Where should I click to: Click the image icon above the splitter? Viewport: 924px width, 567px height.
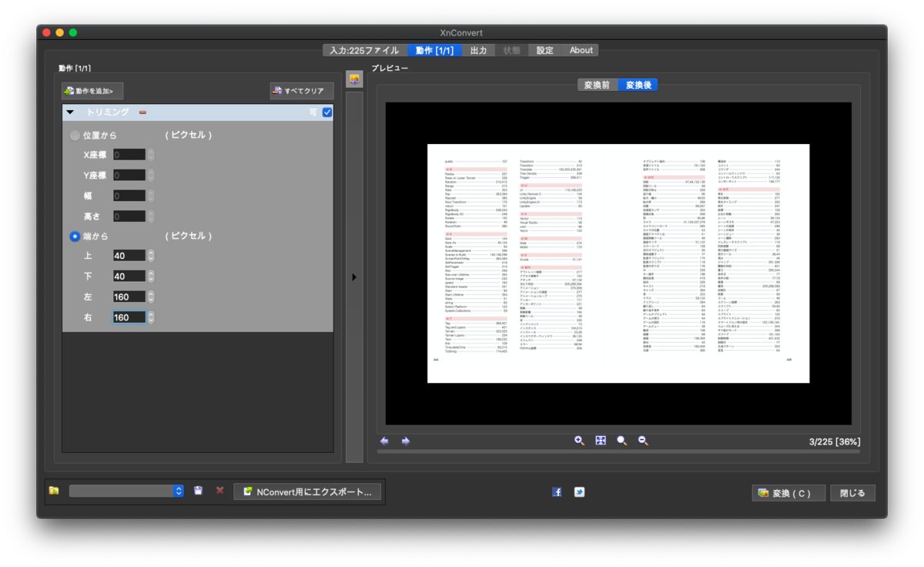pyautogui.click(x=354, y=79)
